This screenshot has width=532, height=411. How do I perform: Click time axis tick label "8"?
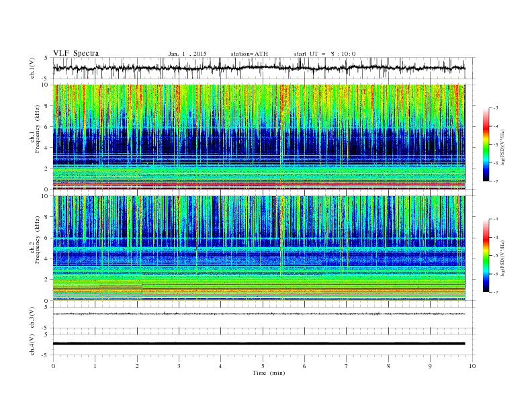[x=388, y=366]
